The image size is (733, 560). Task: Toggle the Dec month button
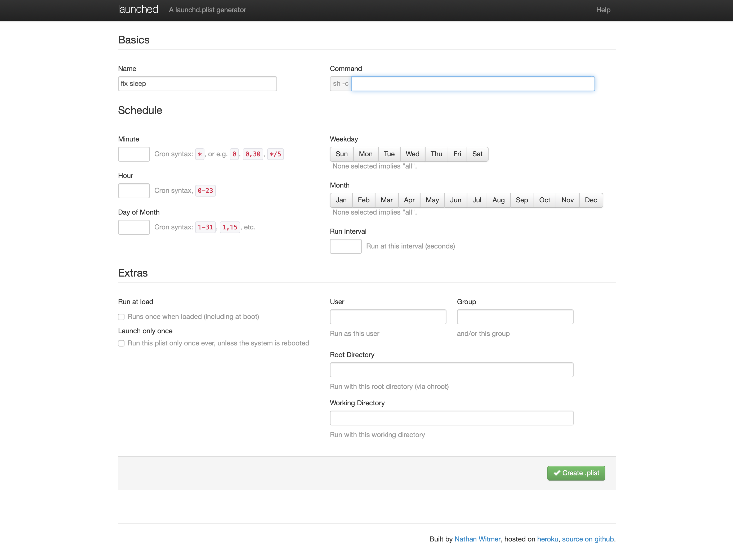point(591,200)
